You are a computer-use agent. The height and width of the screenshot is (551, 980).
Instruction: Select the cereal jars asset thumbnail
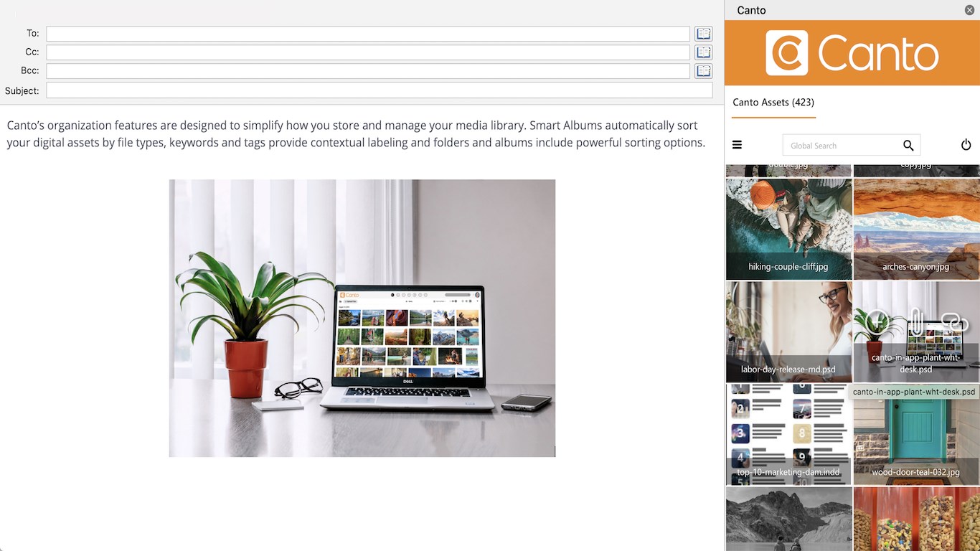pos(917,519)
